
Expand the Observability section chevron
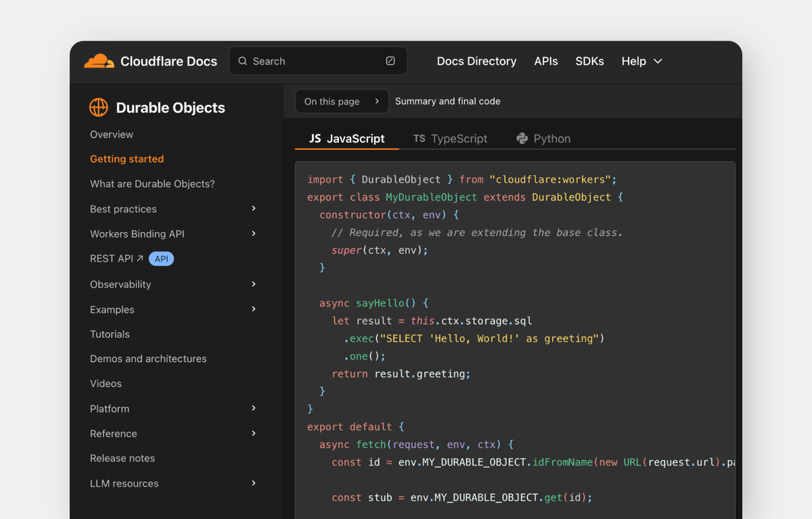click(x=254, y=284)
